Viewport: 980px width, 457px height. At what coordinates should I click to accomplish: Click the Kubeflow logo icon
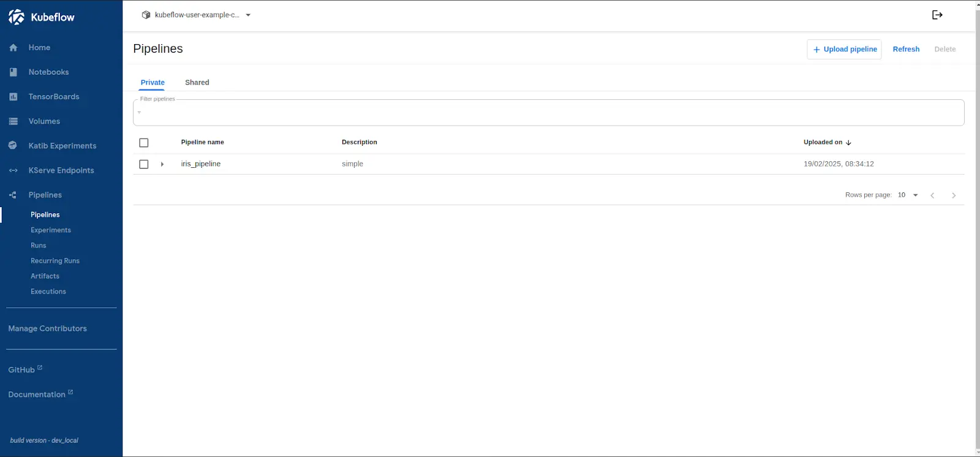pyautogui.click(x=17, y=17)
